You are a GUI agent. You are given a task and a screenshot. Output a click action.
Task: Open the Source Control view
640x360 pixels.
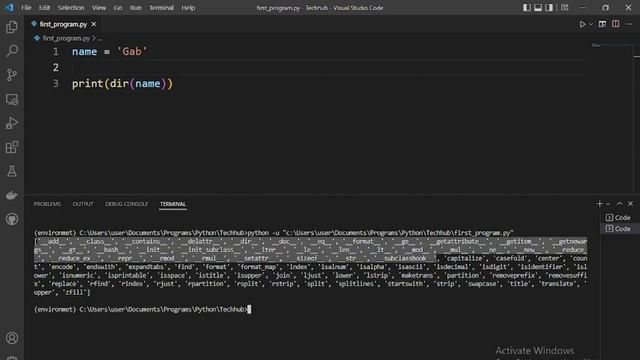click(x=12, y=75)
